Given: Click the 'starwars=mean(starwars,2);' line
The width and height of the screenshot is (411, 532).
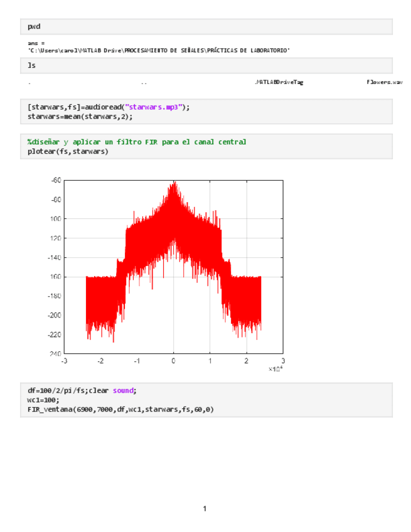Looking at the screenshot, I should [x=80, y=117].
